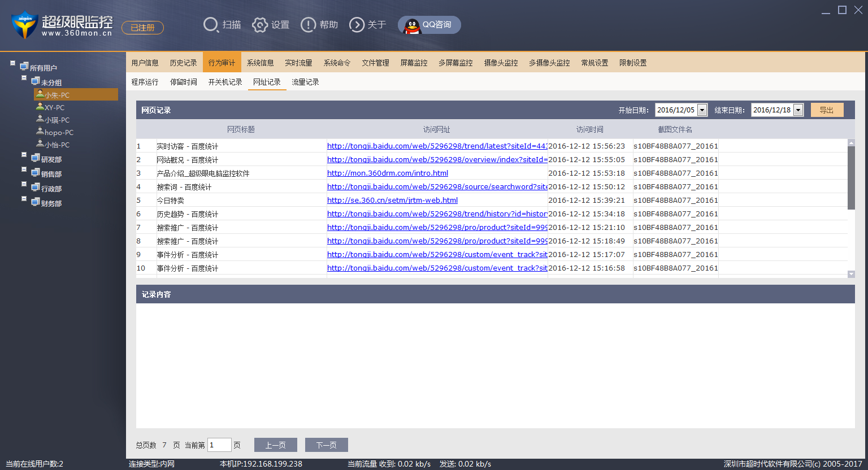The image size is (868, 470).
Task: Open the 帮助 help icon
Action: tap(308, 25)
